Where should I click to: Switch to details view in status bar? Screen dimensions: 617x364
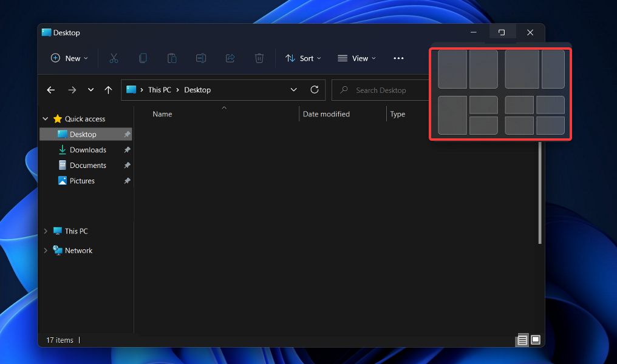pyautogui.click(x=522, y=340)
